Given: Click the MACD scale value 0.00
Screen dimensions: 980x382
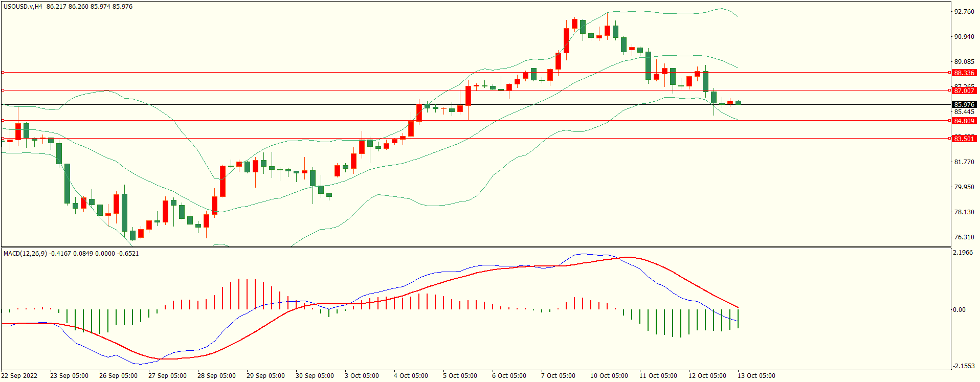Looking at the screenshot, I should [x=959, y=309].
